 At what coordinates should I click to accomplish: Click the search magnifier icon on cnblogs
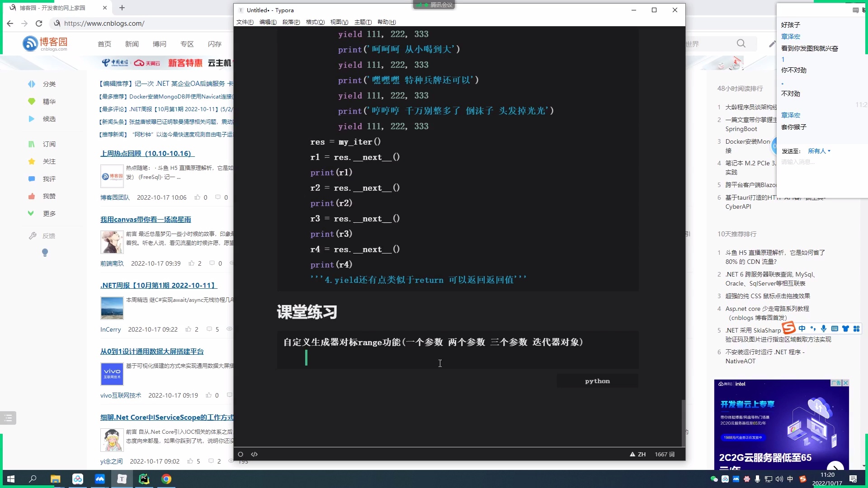pyautogui.click(x=741, y=43)
